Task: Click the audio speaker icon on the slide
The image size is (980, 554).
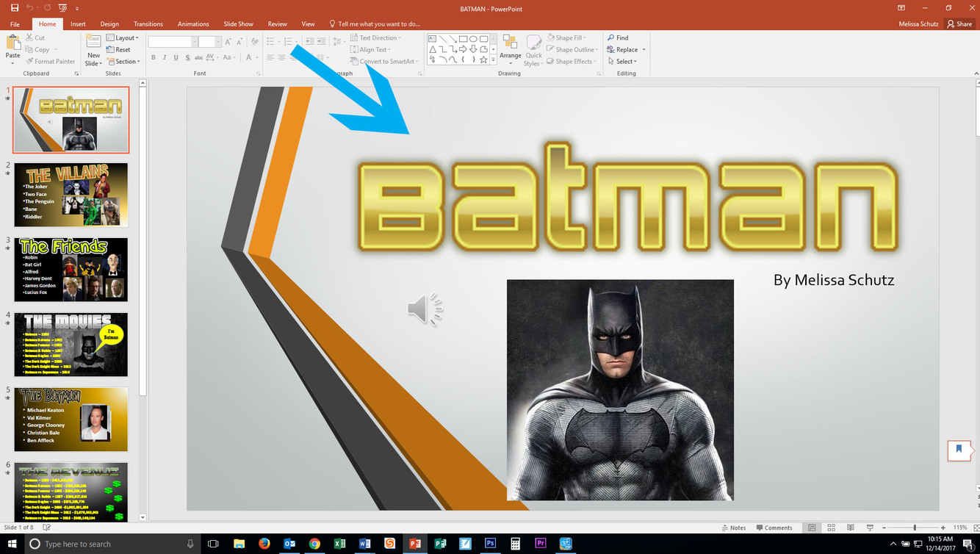Action: tap(425, 309)
